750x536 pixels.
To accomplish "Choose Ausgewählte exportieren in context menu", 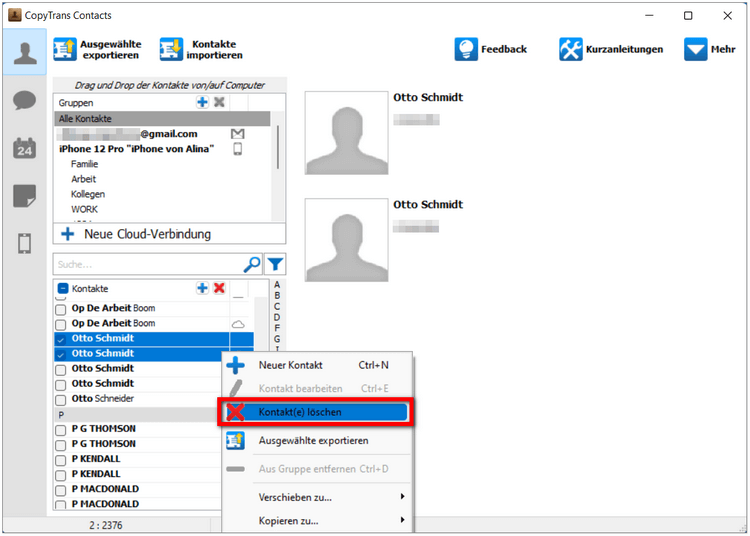I will pyautogui.click(x=316, y=440).
